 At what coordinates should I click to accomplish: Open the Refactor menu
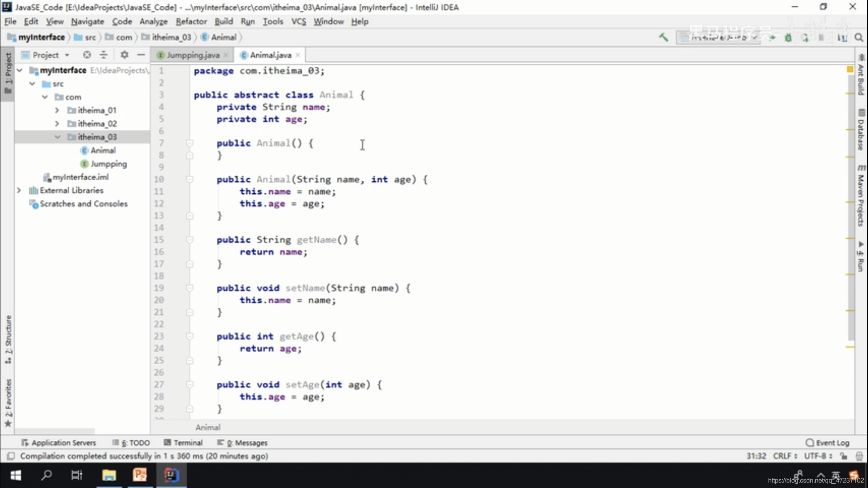pyautogui.click(x=191, y=22)
